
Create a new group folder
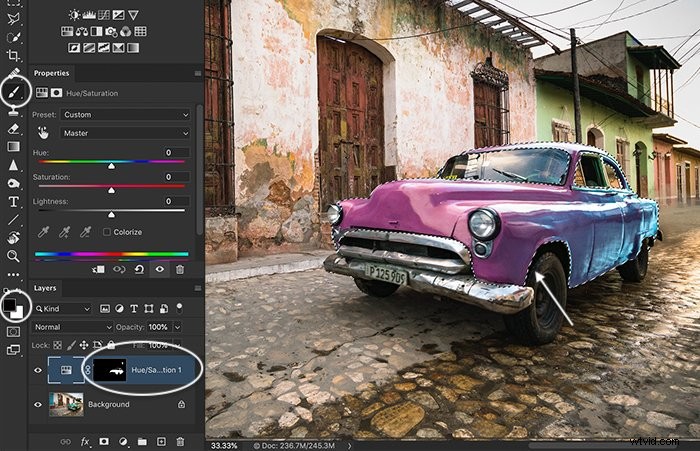(x=142, y=442)
